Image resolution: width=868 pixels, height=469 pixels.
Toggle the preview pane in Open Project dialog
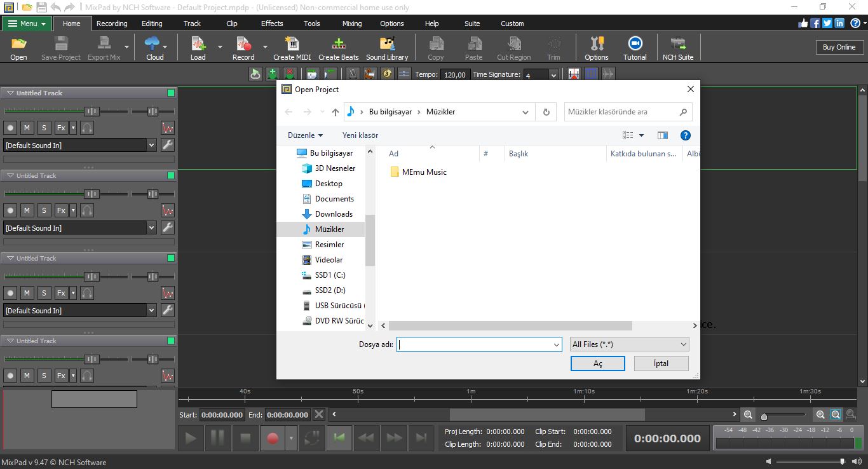[662, 135]
